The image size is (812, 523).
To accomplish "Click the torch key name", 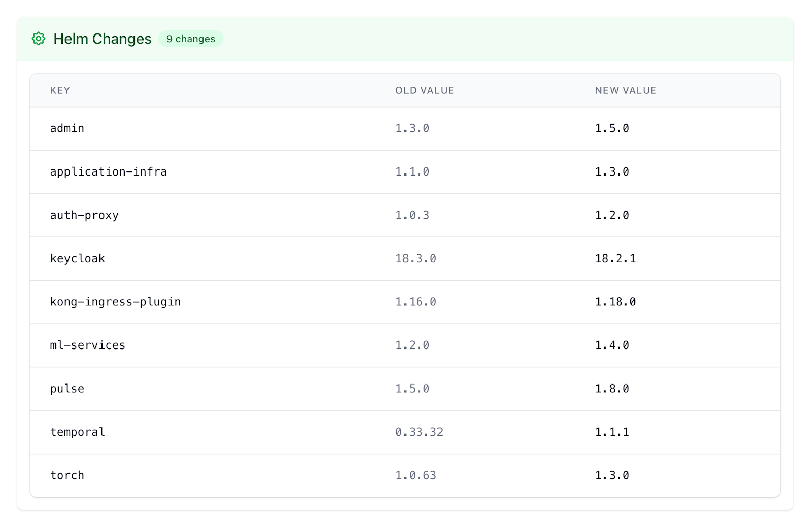I will (x=67, y=475).
